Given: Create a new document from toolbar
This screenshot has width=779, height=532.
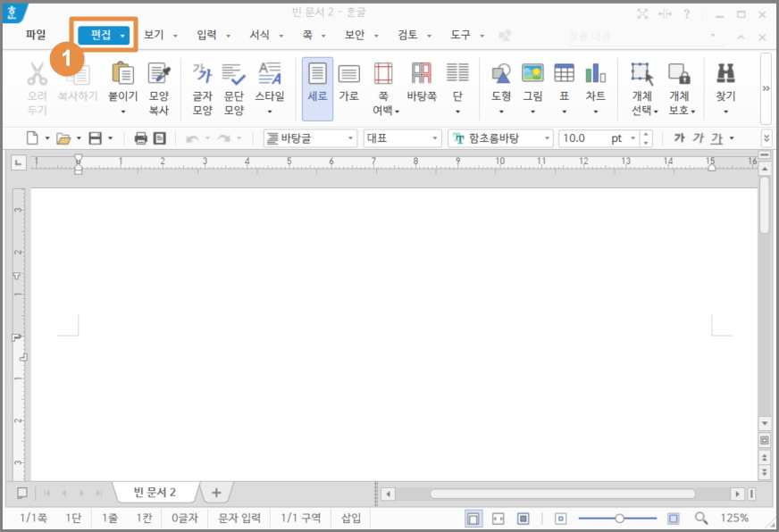Looking at the screenshot, I should coord(32,138).
